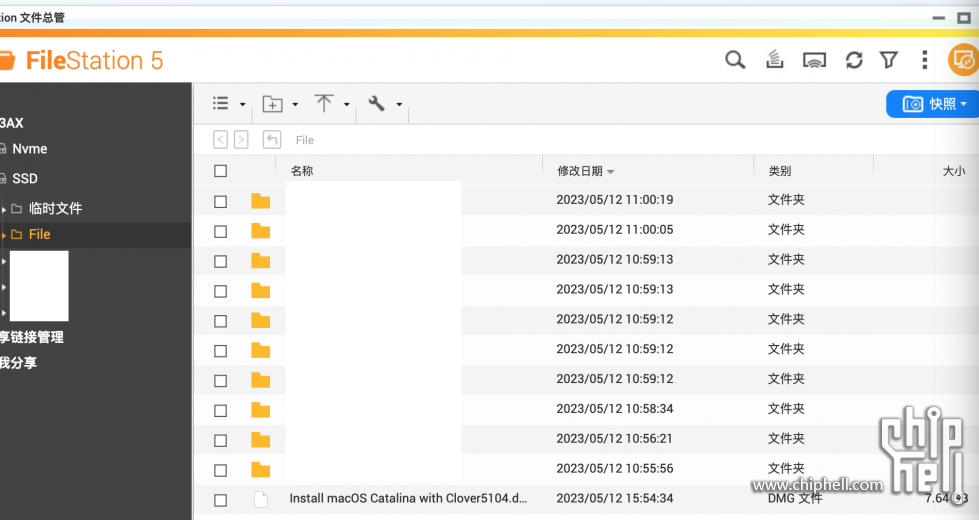The width and height of the screenshot is (979, 520).
Task: Click the DMG file document icon
Action: pos(261,499)
